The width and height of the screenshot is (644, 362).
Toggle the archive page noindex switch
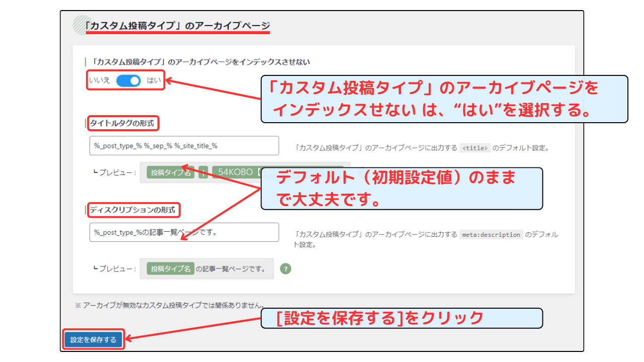(x=128, y=80)
